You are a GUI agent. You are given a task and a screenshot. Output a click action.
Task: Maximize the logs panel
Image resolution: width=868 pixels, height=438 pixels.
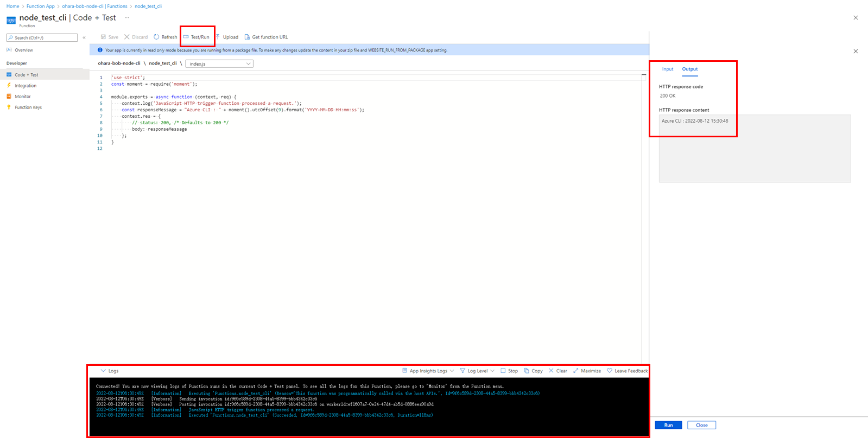tap(587, 371)
